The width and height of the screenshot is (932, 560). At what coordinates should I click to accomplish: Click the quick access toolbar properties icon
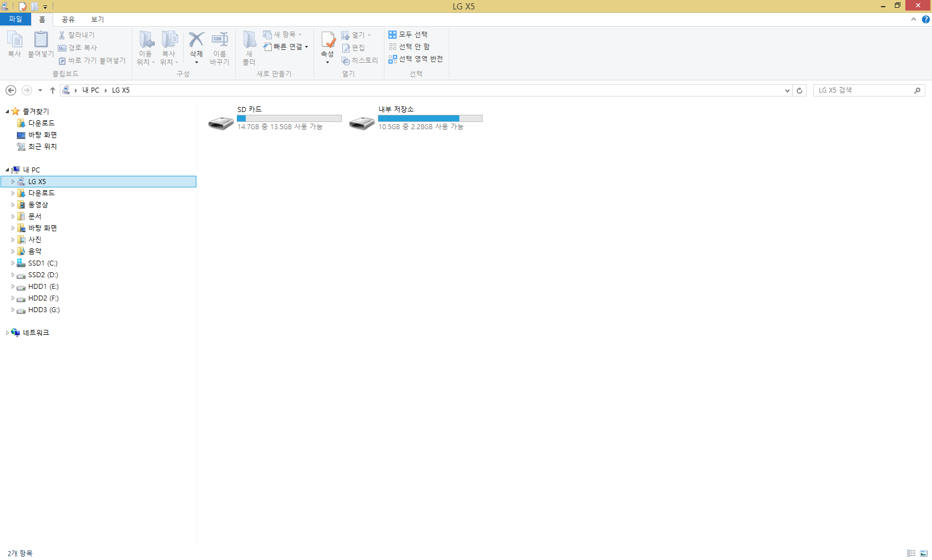(x=23, y=7)
